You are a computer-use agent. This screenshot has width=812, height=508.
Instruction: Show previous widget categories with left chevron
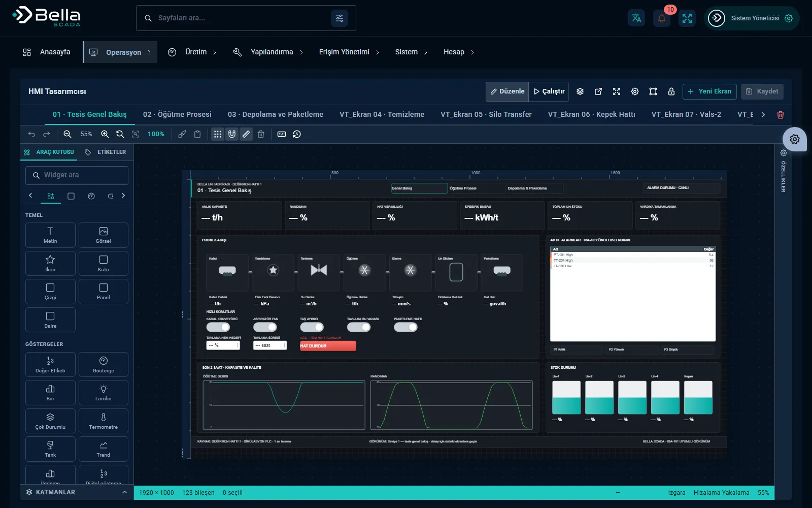[x=30, y=196]
